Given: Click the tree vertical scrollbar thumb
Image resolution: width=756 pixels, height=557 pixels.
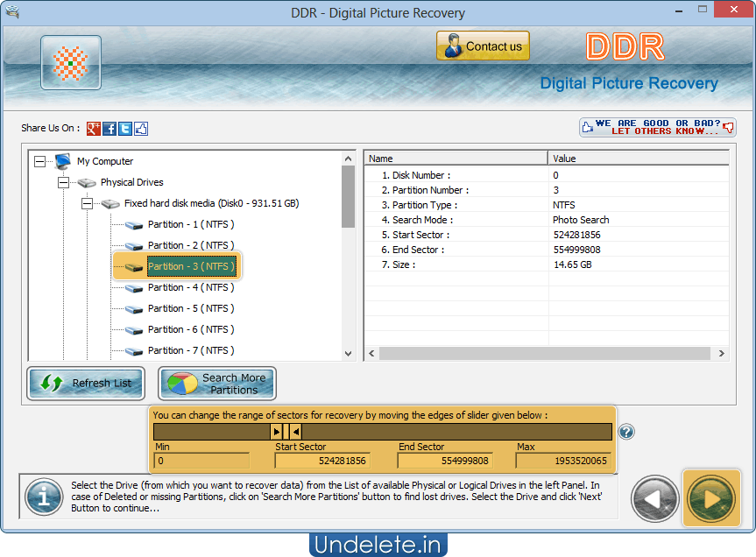Looking at the screenshot, I should point(348,196).
